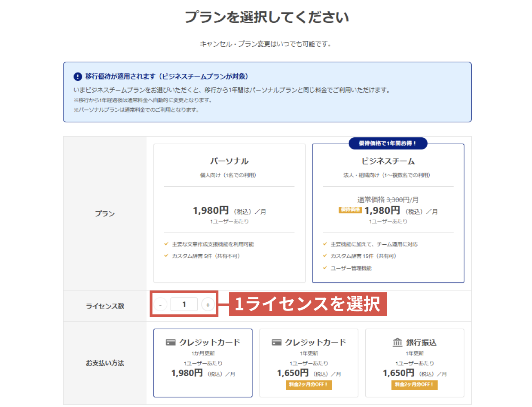Click ※移行から1年経過後は通常料金へ note
The width and height of the screenshot is (532, 407).
[143, 100]
